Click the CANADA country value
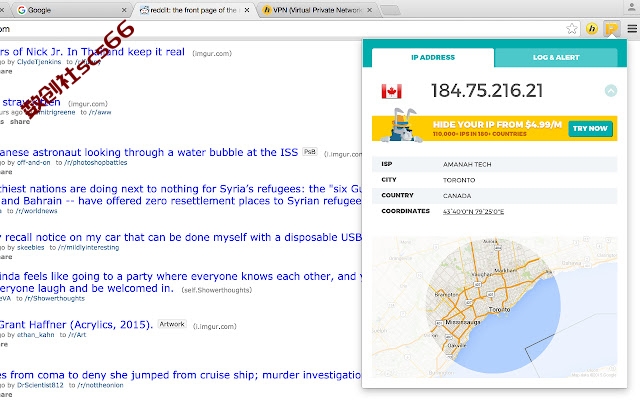 (457, 196)
